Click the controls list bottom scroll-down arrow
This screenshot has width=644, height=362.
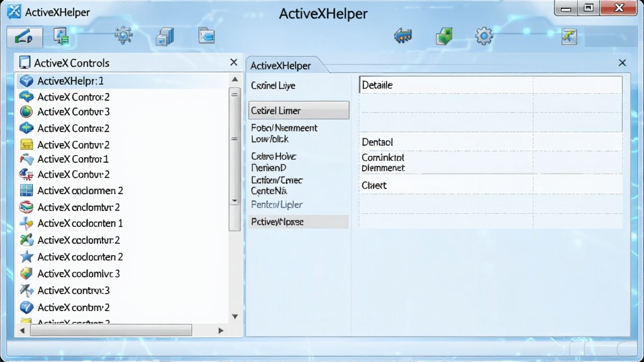(x=235, y=317)
